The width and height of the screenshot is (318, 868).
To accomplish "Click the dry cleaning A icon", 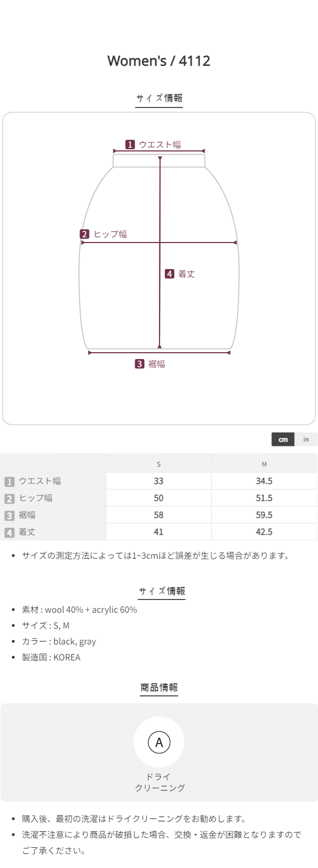I will click(x=159, y=742).
